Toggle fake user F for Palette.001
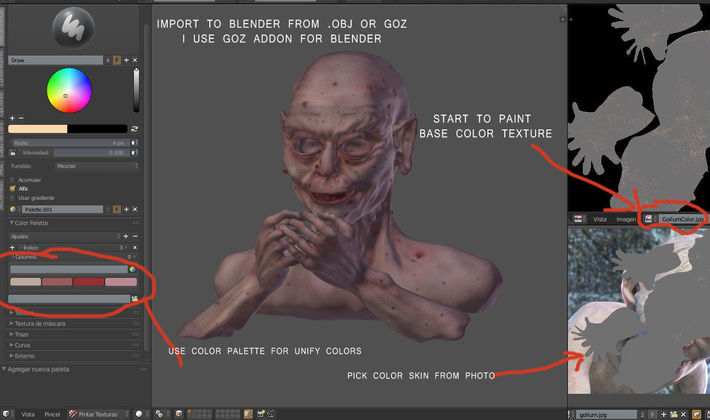The height and width of the screenshot is (420, 710). 117,210
